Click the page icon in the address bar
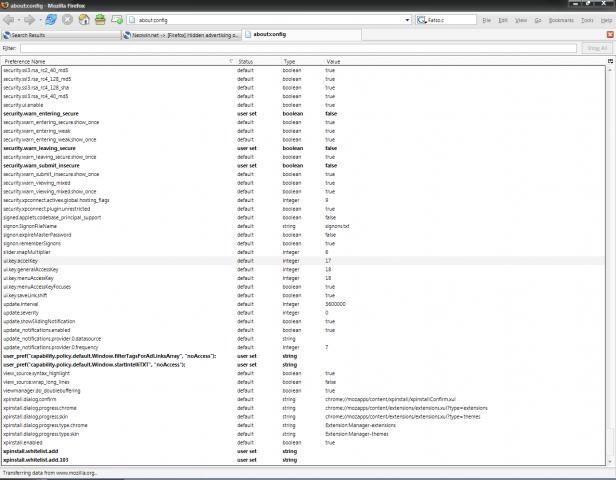 pos(132,20)
